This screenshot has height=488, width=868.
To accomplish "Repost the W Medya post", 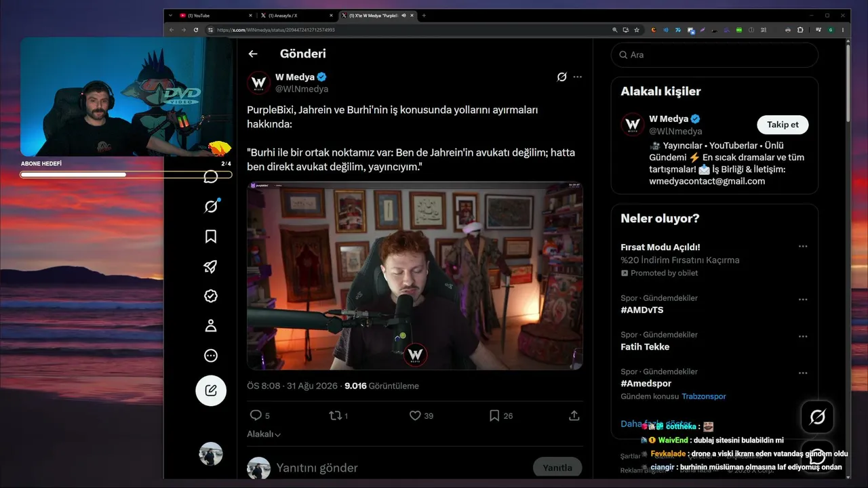I will [x=335, y=415].
